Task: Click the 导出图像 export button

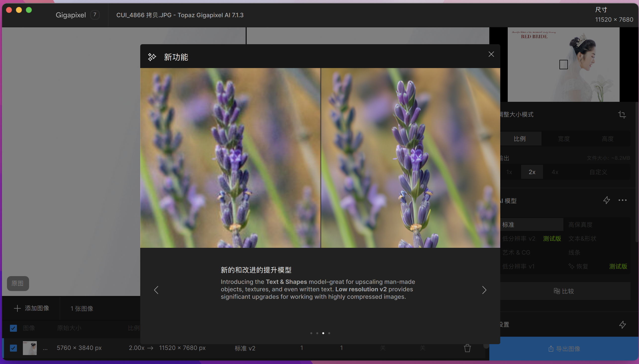Action: [x=564, y=349]
